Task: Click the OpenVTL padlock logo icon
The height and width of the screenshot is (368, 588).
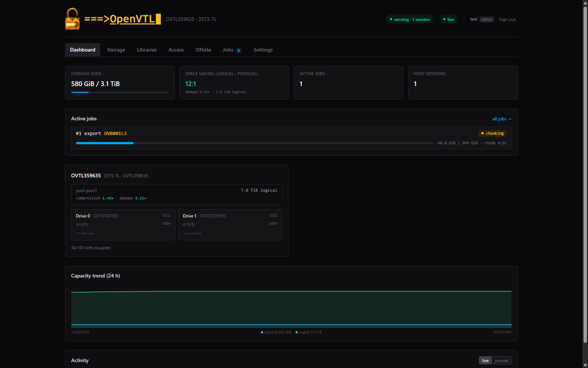Action: coord(72,19)
